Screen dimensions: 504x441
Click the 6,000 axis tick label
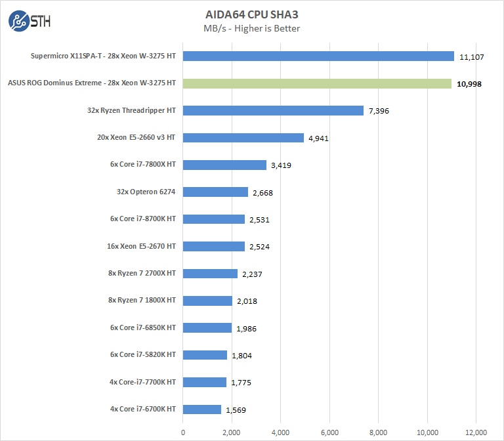coord(330,432)
